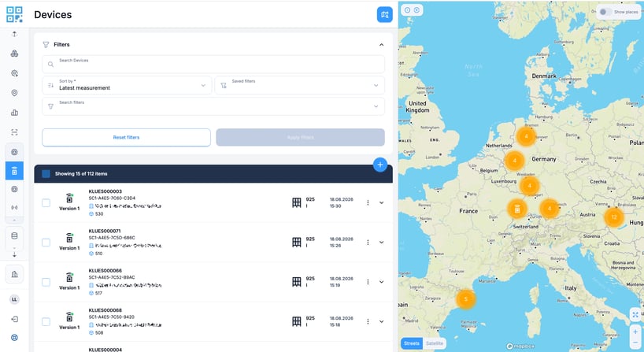Open the cubes cluster sidebar icon
This screenshot has height=352, width=644.
coord(14,54)
